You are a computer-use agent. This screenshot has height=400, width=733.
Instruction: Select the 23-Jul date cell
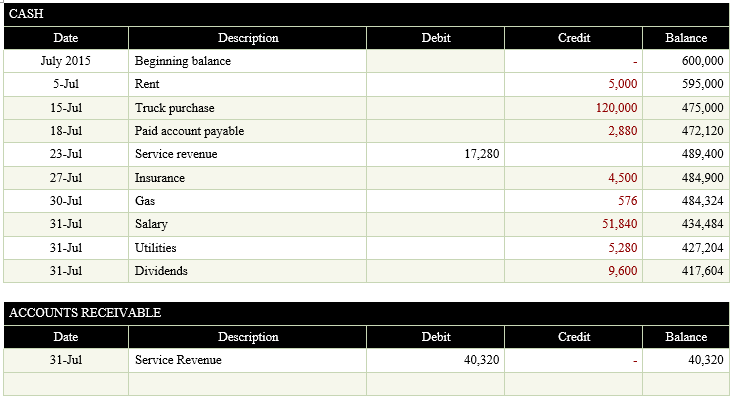point(66,154)
